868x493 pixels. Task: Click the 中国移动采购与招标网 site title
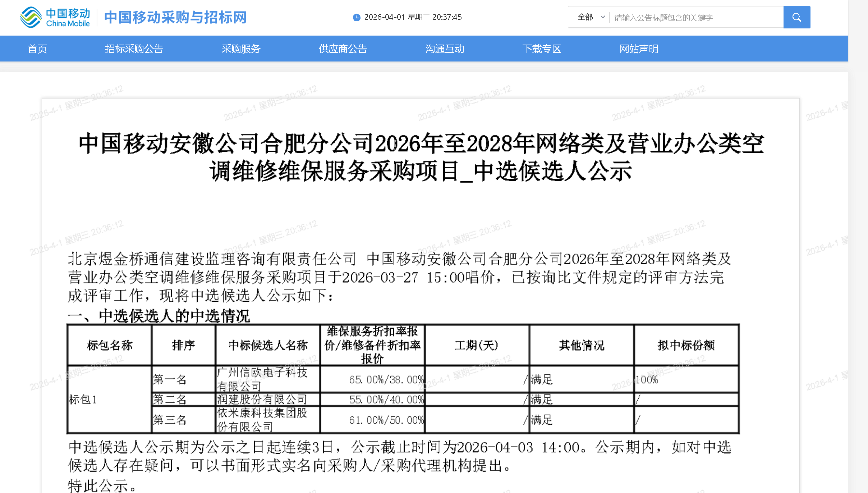(x=175, y=17)
